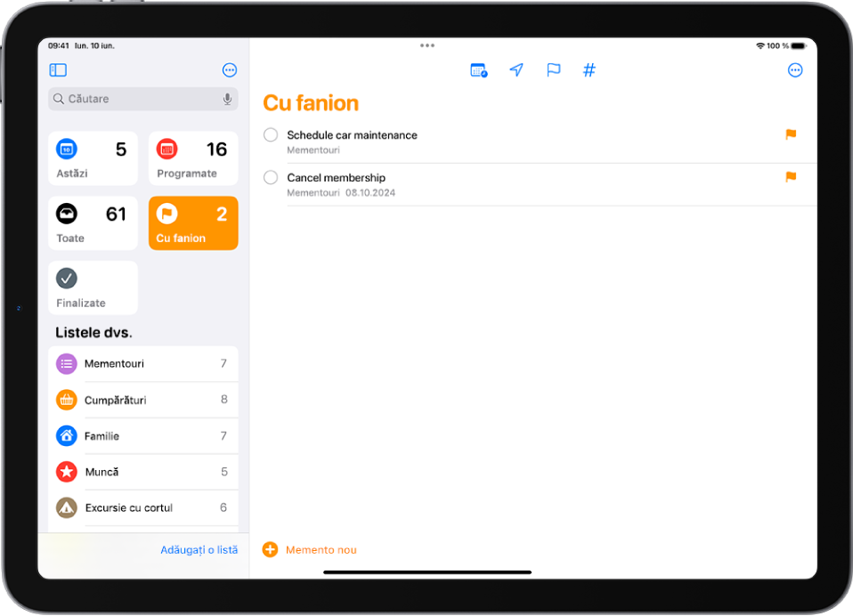This screenshot has height=616, width=853.
Task: Open the Mementouri list
Action: pos(143,364)
